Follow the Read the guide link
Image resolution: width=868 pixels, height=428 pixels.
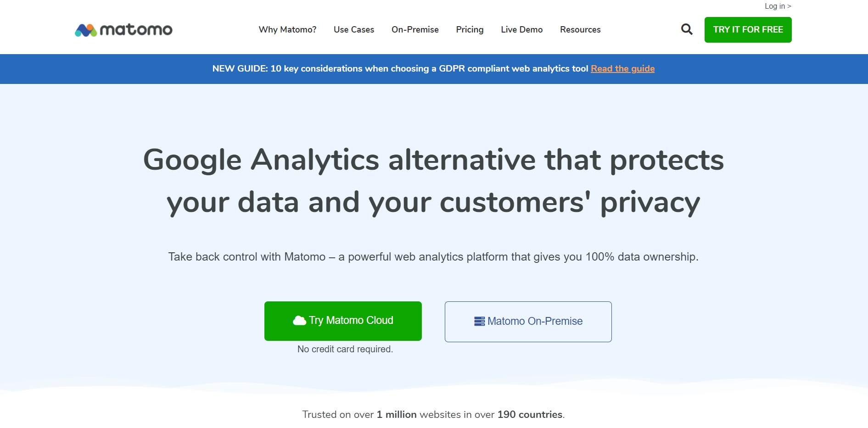[x=622, y=68]
